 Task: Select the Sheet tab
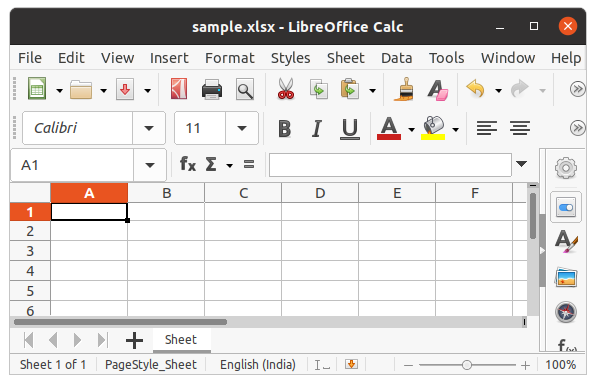pyautogui.click(x=181, y=340)
